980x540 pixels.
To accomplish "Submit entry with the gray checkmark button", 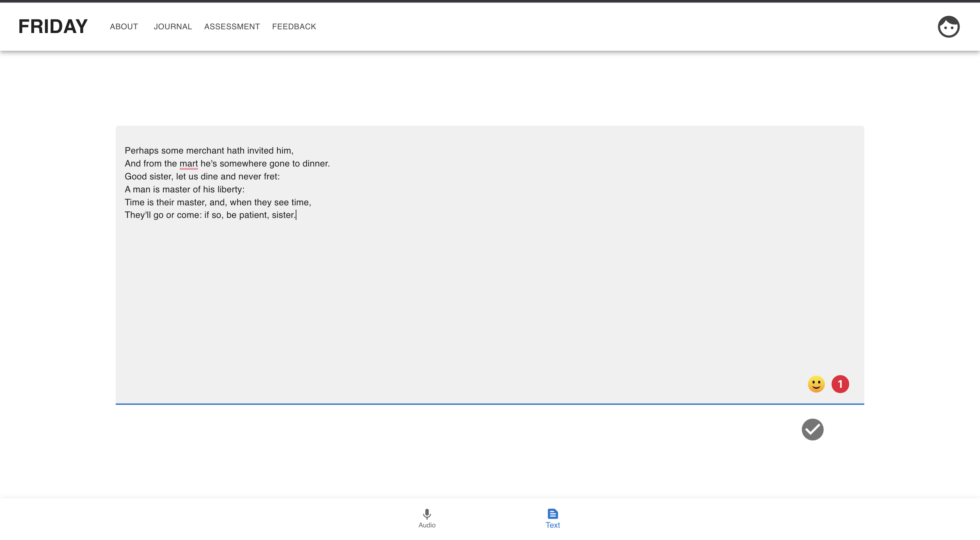I will [x=812, y=429].
